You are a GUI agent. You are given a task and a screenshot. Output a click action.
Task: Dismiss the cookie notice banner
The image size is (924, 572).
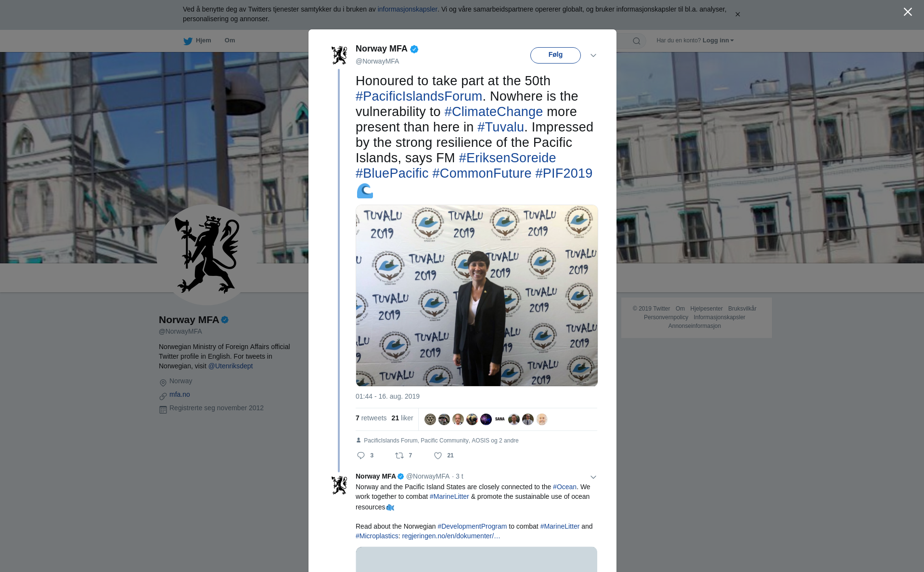[737, 14]
